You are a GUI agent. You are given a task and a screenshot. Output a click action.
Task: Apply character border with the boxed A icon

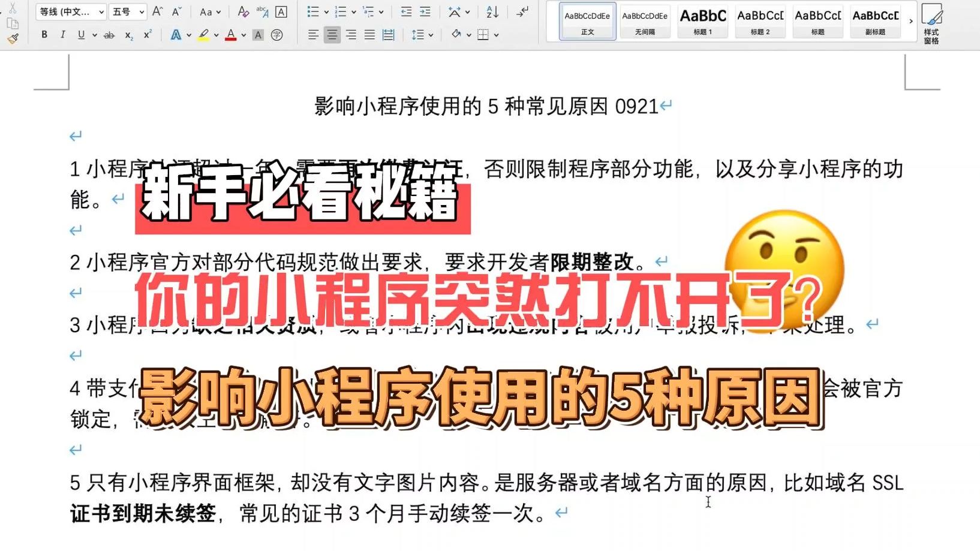(x=281, y=11)
